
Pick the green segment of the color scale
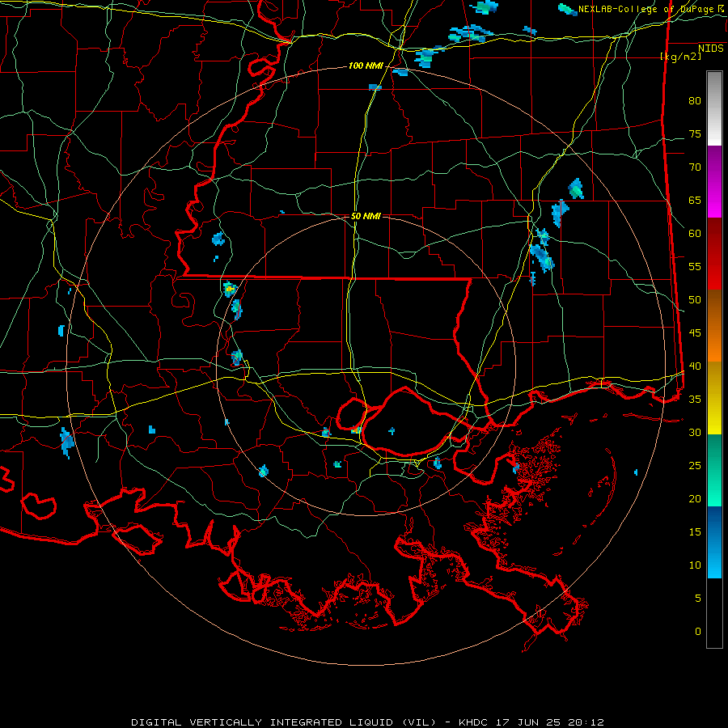(714, 470)
